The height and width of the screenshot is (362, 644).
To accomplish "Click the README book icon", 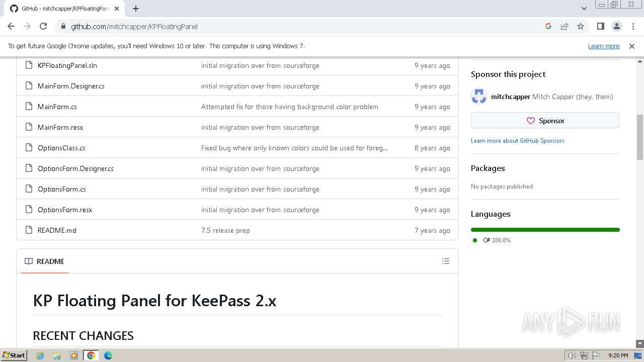I will pos(29,261).
